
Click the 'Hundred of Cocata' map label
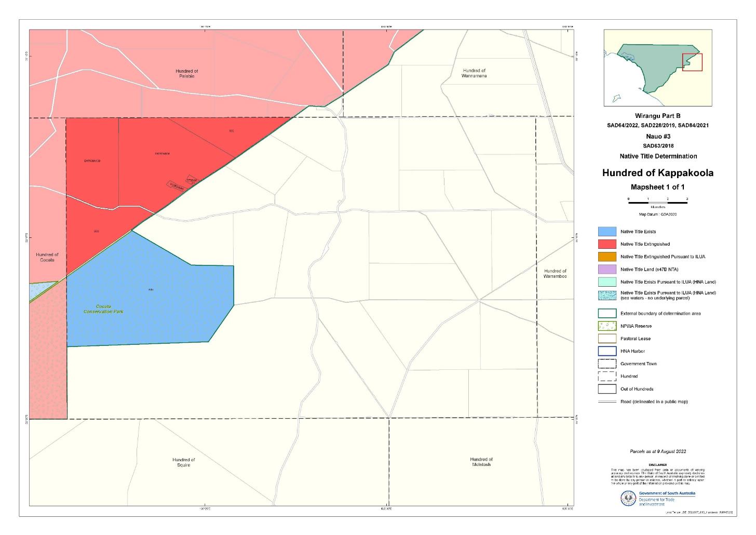(47, 257)
